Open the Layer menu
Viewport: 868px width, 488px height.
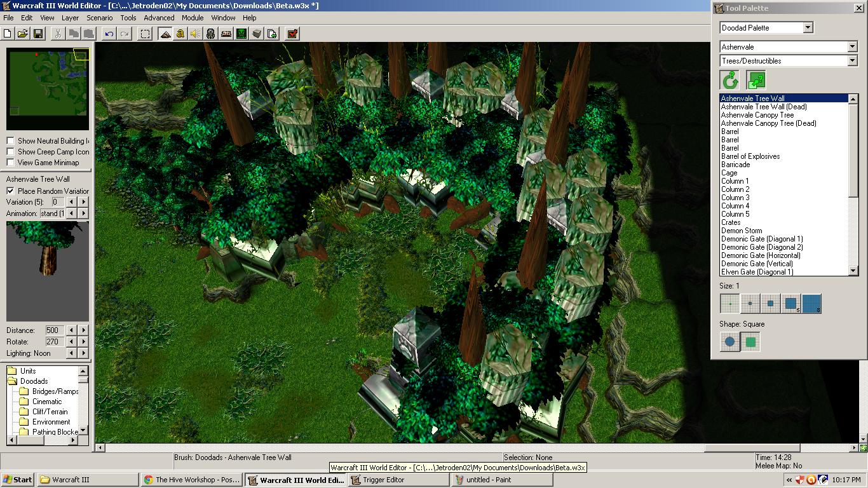click(x=70, y=18)
